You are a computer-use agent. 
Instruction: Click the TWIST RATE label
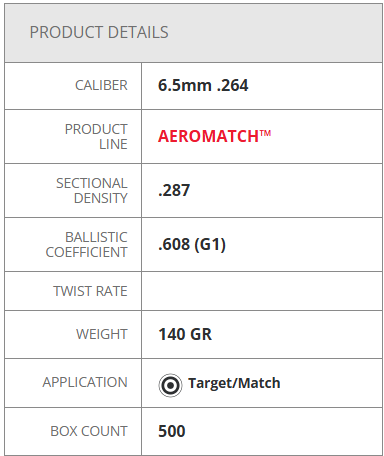point(90,291)
